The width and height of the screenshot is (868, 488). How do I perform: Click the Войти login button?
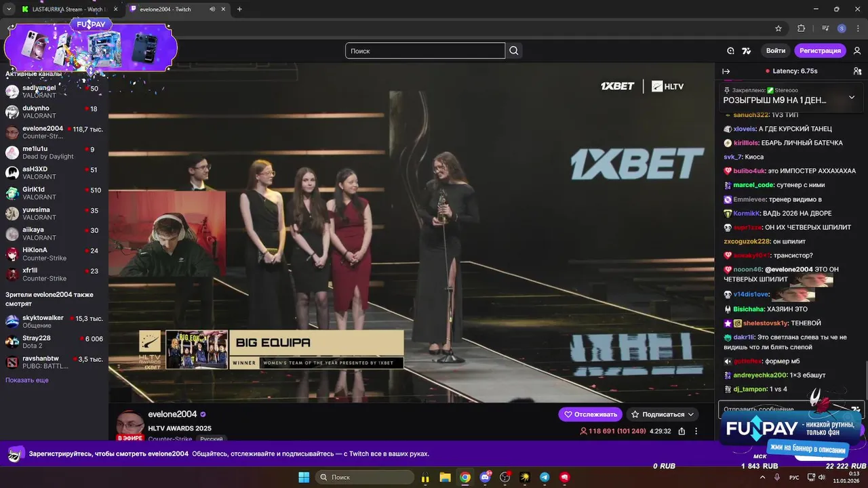point(776,51)
